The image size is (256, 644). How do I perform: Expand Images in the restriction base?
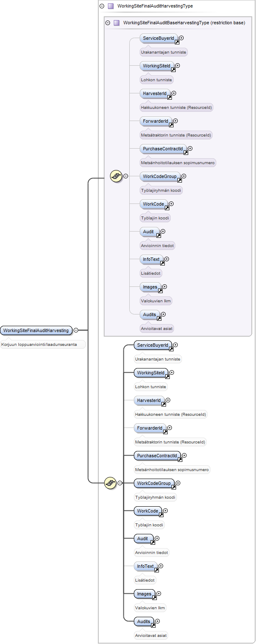tap(164, 287)
